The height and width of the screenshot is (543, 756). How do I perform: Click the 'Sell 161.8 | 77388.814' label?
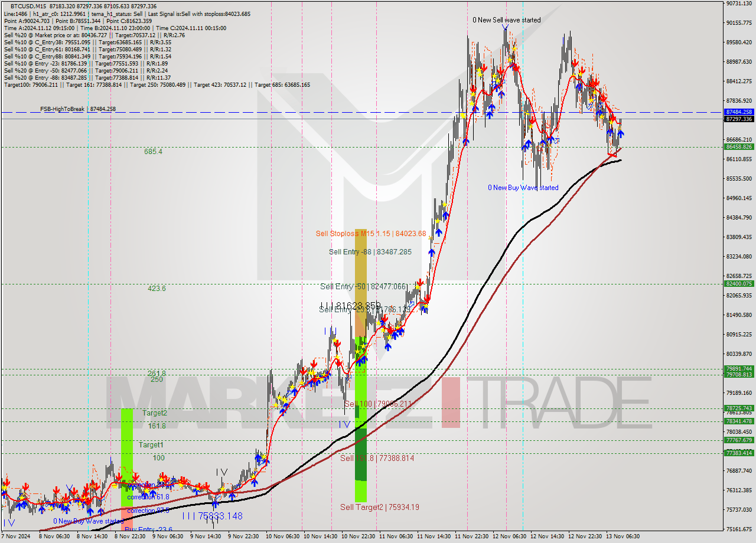(x=377, y=458)
